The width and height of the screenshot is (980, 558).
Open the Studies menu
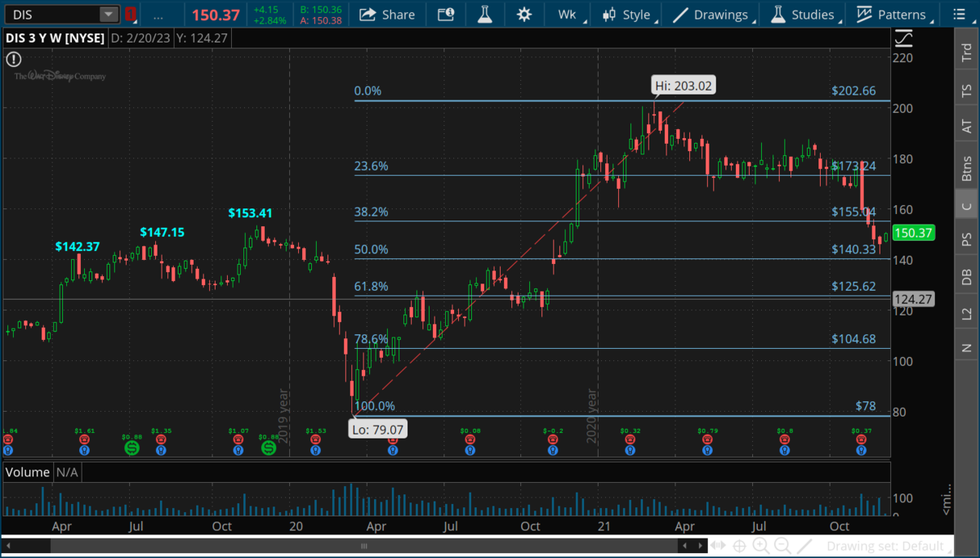click(804, 15)
